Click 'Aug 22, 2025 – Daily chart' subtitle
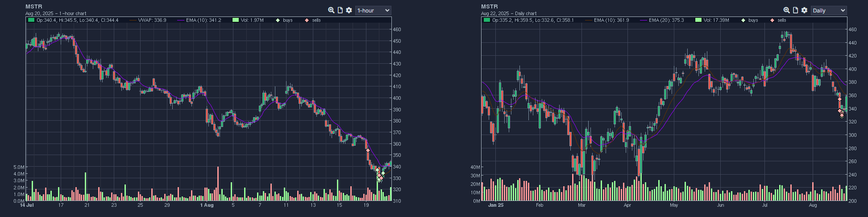The image size is (868, 217). [x=509, y=14]
